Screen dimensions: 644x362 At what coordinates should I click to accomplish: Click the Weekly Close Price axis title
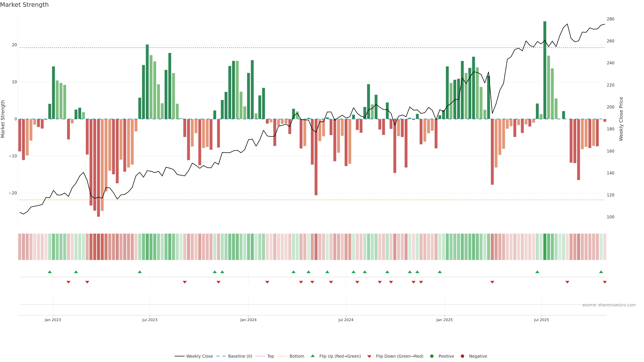(621, 119)
